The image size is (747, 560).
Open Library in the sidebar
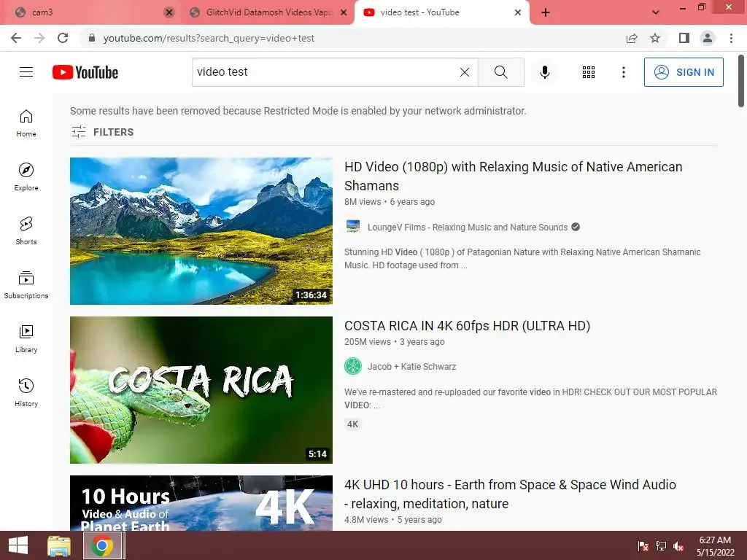click(x=26, y=338)
